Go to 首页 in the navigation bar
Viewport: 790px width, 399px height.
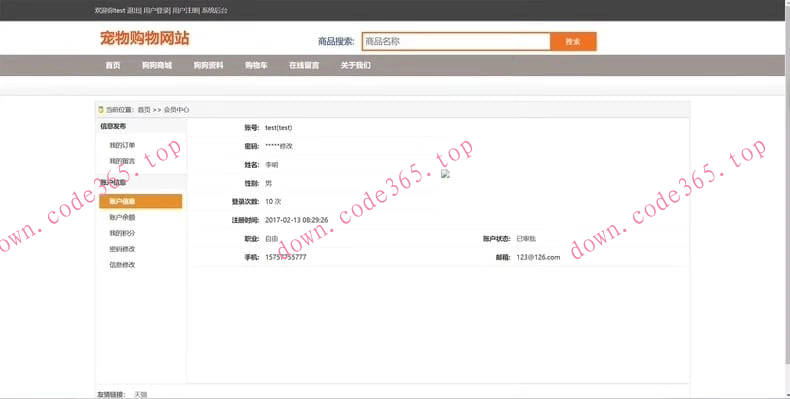(113, 65)
